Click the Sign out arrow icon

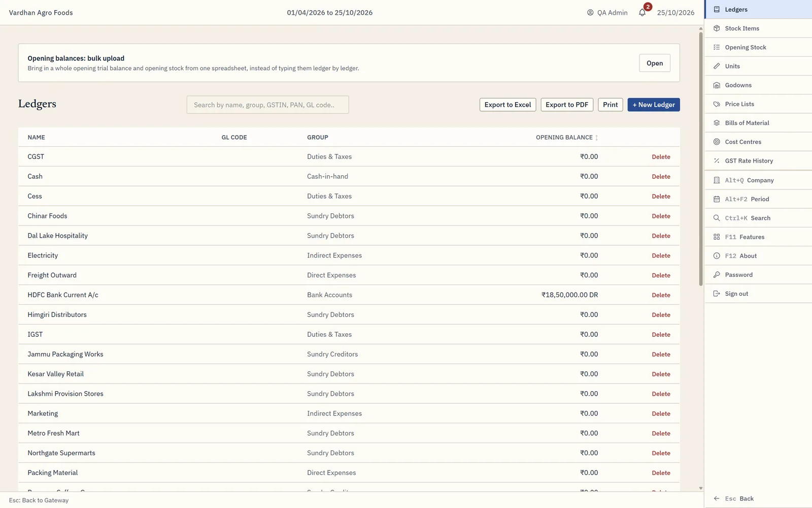coord(717,294)
